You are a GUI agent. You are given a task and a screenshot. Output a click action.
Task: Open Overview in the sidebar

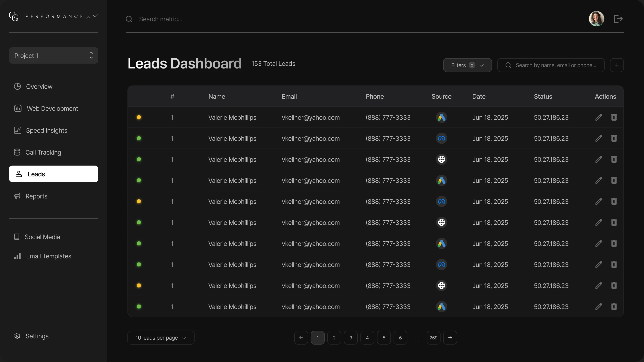[x=33, y=87]
